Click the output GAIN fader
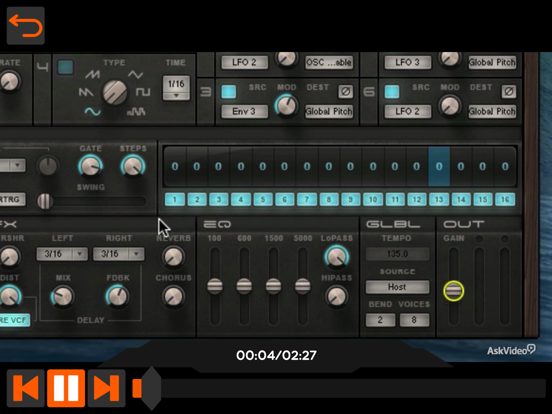The image size is (552, 414). [454, 291]
